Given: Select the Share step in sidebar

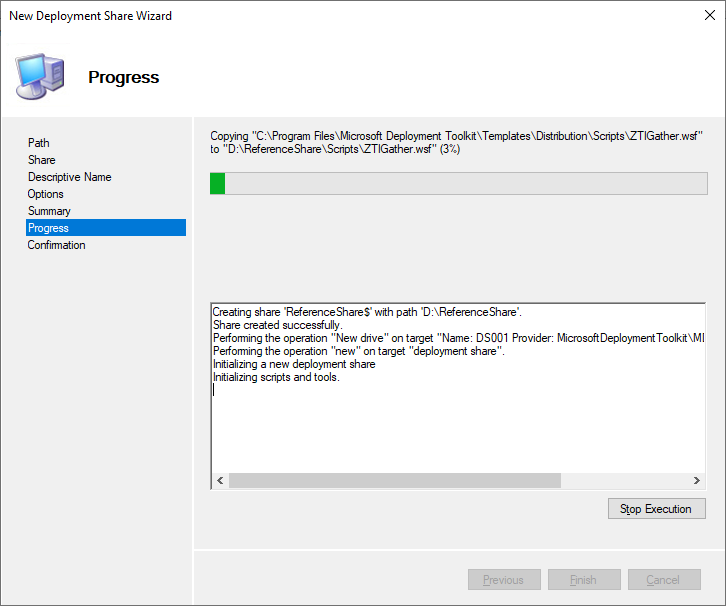Looking at the screenshot, I should [42, 160].
